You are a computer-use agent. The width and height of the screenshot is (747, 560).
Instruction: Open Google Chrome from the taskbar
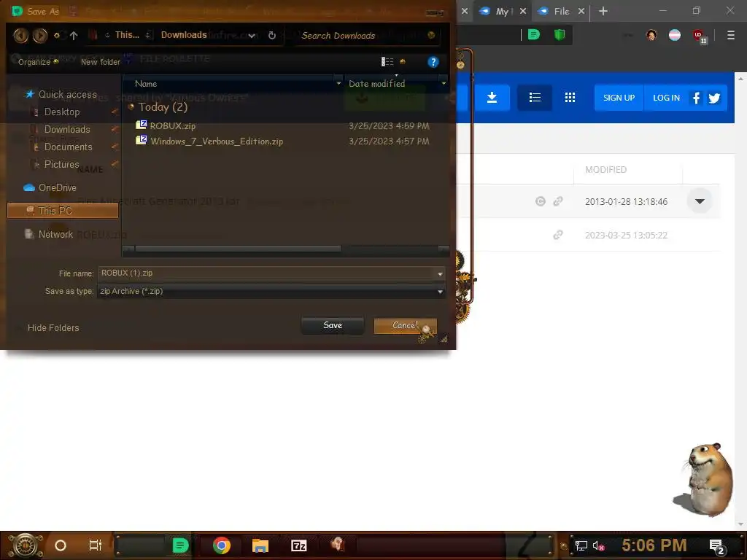[222, 545]
